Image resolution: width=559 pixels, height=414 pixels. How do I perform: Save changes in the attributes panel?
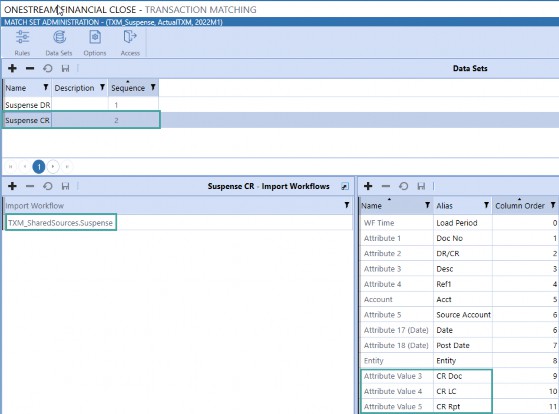coord(421,186)
